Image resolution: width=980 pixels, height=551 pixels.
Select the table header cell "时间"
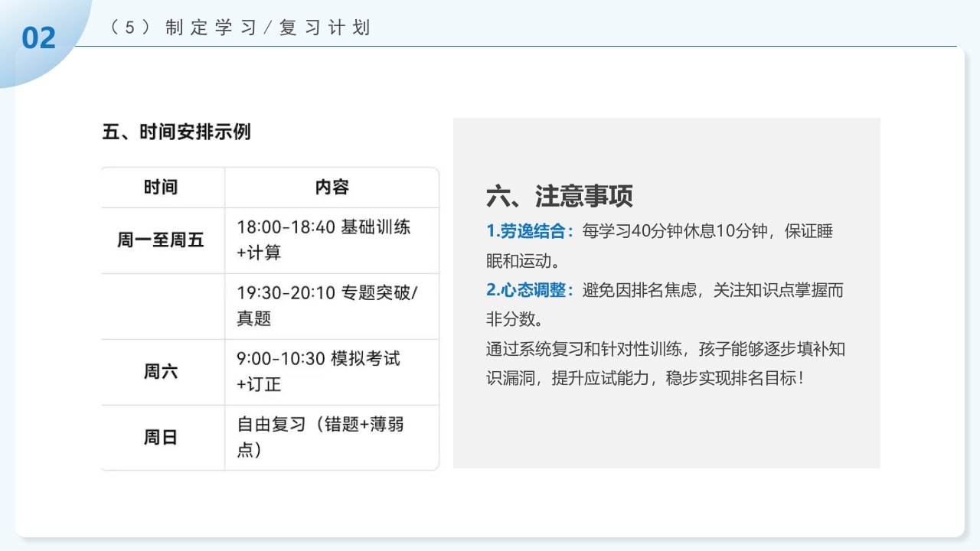162,187
